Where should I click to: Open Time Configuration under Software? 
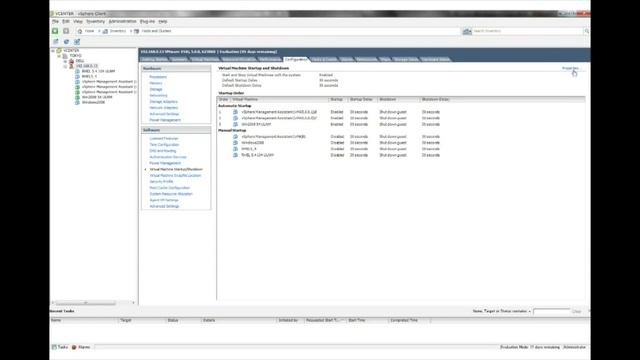164,144
